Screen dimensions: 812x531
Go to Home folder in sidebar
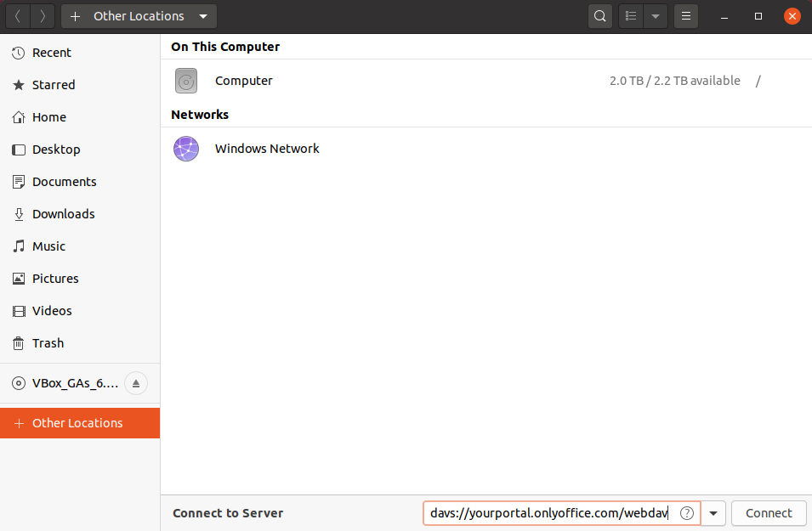pyautogui.click(x=80, y=117)
